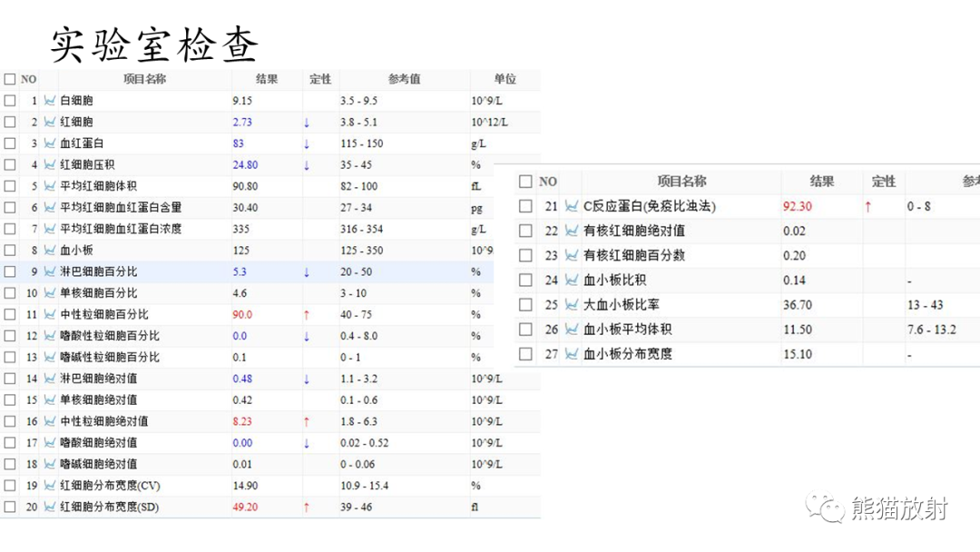
Task: Open trend chart icon for 嗜酸细胞绝对值 row
Action: click(x=49, y=443)
